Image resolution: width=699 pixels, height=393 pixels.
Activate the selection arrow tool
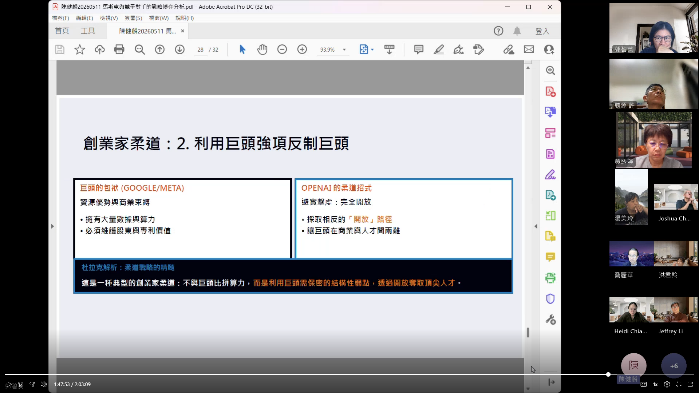pos(242,49)
